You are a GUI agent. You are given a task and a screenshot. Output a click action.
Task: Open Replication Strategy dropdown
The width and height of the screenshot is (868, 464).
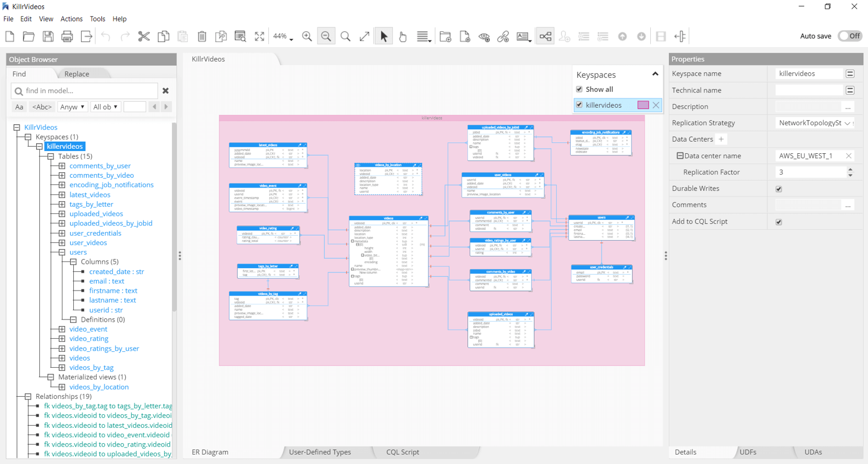tap(814, 123)
